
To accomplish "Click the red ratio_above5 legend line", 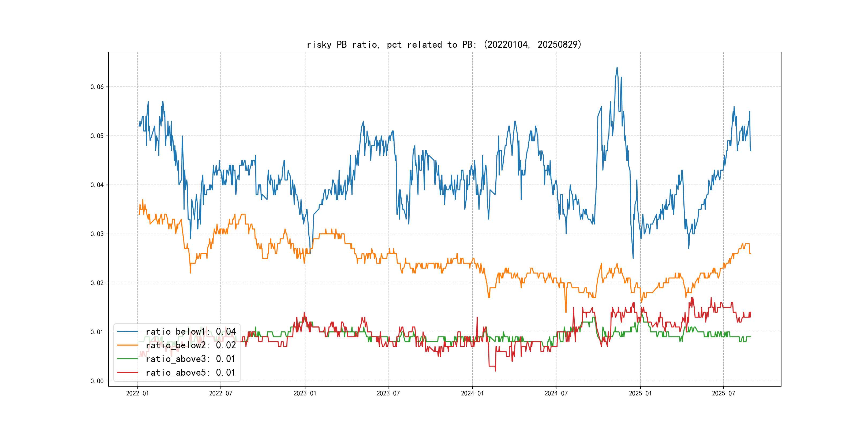I will (127, 372).
